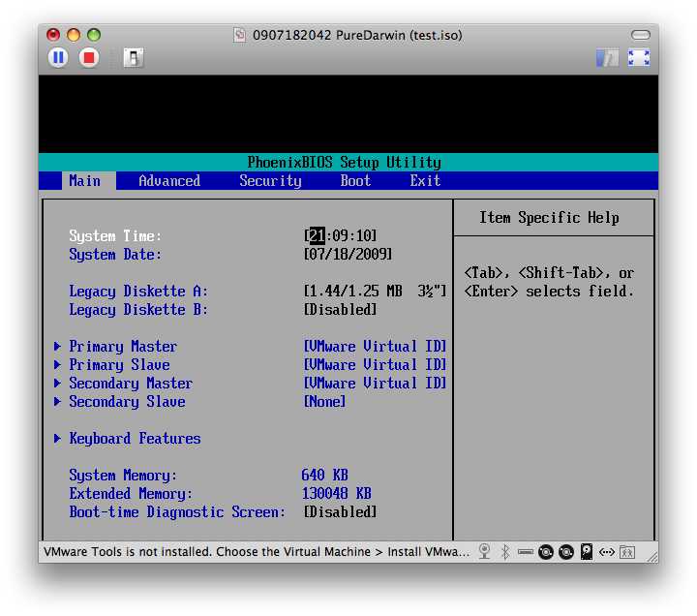The image size is (697, 616).
Task: Enter Unity view mode
Action: pos(607,58)
